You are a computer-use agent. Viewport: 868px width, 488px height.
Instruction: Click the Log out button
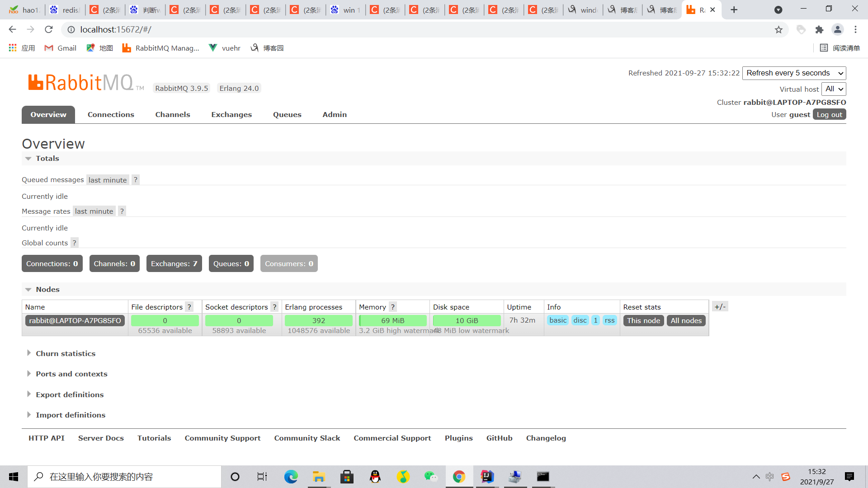829,115
